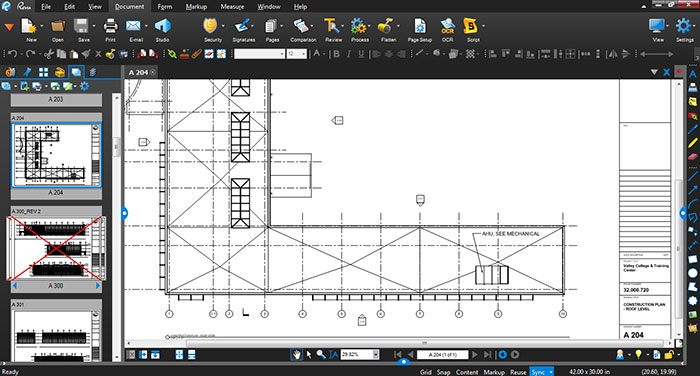The image size is (700, 376).
Task: Select the Pan hand tool
Action: (296, 355)
